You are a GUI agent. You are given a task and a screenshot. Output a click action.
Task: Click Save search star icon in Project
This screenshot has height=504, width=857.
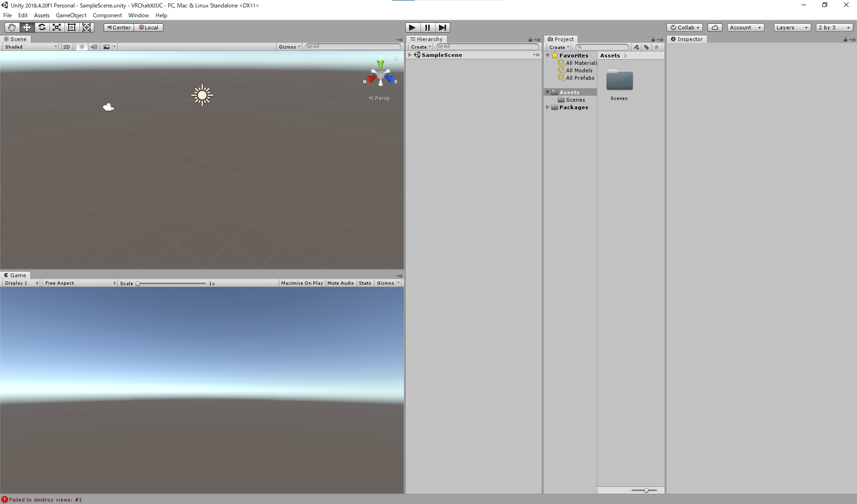click(x=657, y=47)
